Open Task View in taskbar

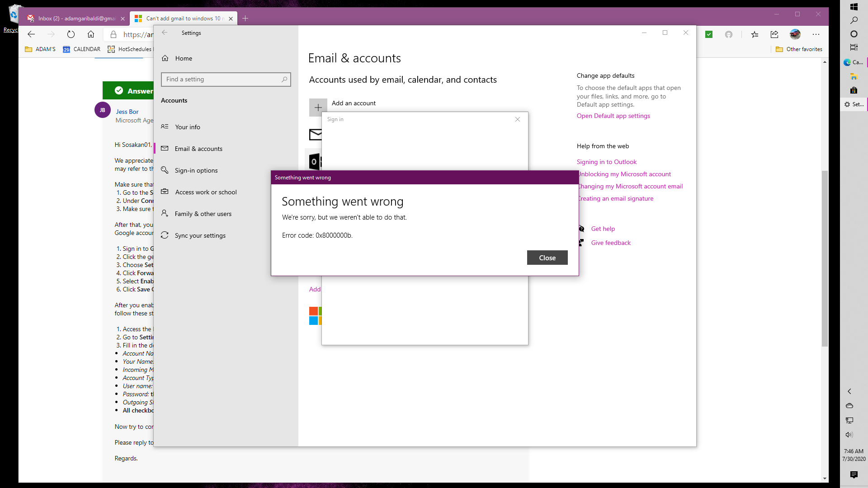854,47
